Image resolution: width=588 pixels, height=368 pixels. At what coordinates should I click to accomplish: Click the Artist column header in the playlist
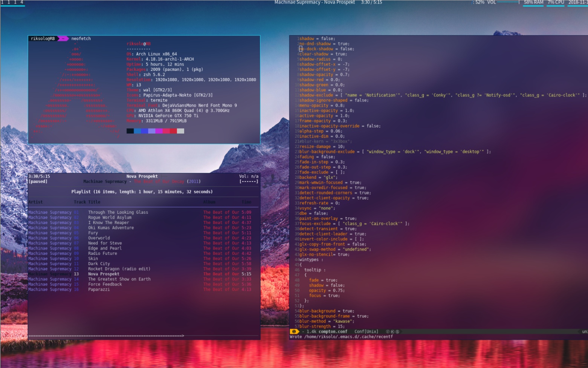tap(35, 202)
